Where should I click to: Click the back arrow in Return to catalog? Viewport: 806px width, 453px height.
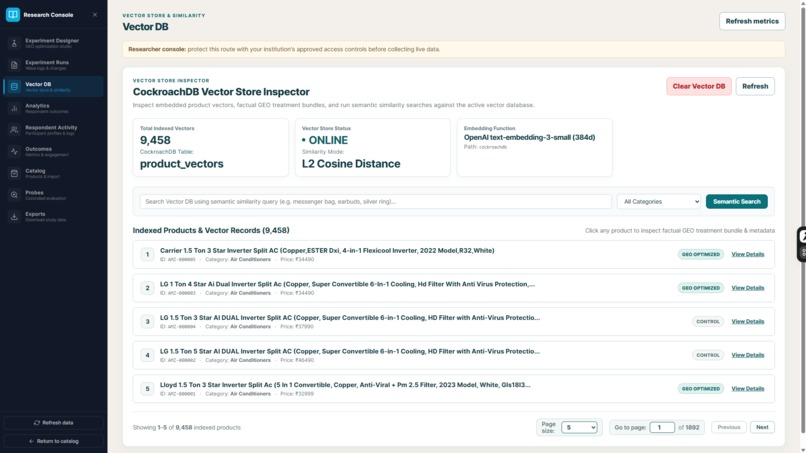pos(31,441)
